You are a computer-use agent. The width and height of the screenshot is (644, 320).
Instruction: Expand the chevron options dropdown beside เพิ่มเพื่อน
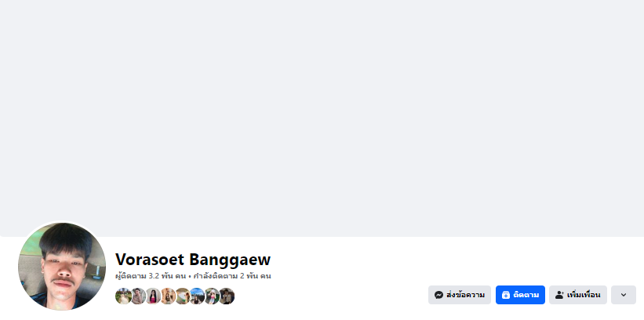(624, 295)
